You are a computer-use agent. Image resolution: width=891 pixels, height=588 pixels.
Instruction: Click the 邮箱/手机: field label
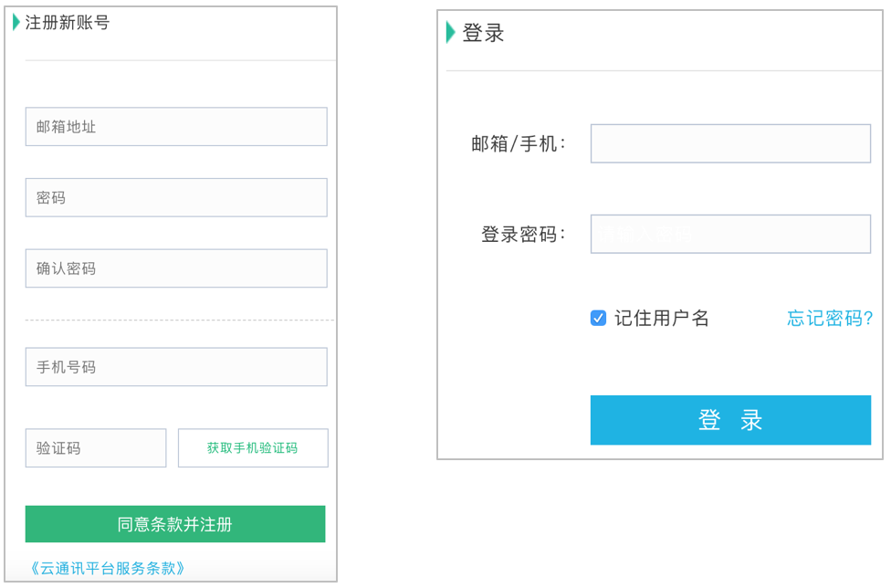pos(519,144)
